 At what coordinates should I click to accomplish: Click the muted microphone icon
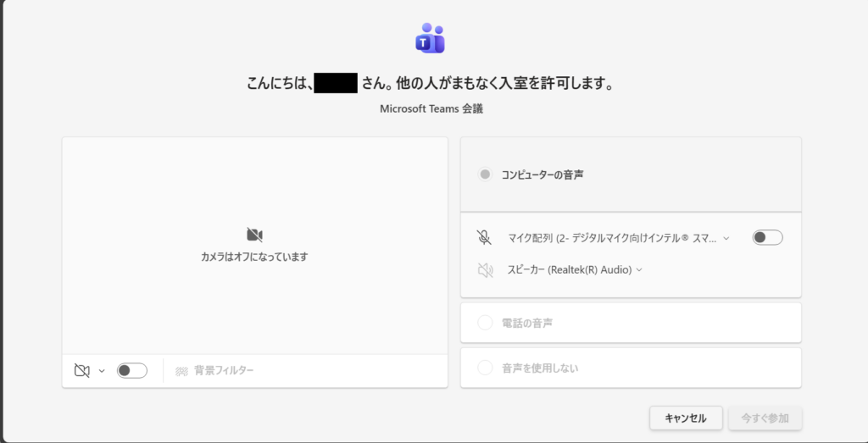[x=484, y=238]
